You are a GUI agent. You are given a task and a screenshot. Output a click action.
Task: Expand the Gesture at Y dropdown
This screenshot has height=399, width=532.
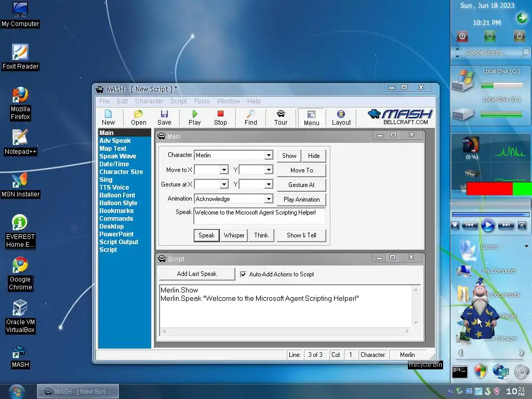tap(269, 184)
